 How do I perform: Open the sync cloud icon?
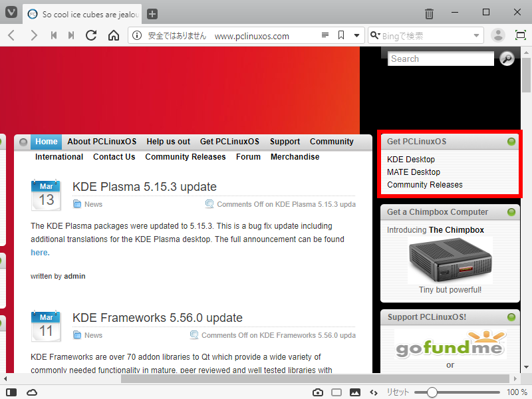click(32, 392)
